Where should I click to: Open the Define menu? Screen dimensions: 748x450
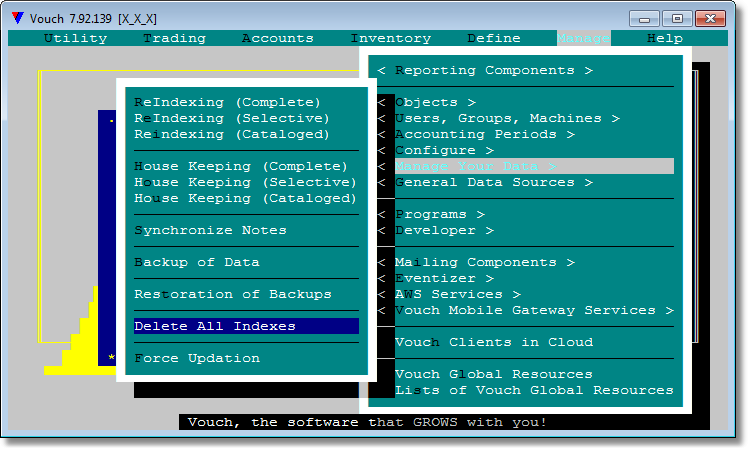click(494, 38)
